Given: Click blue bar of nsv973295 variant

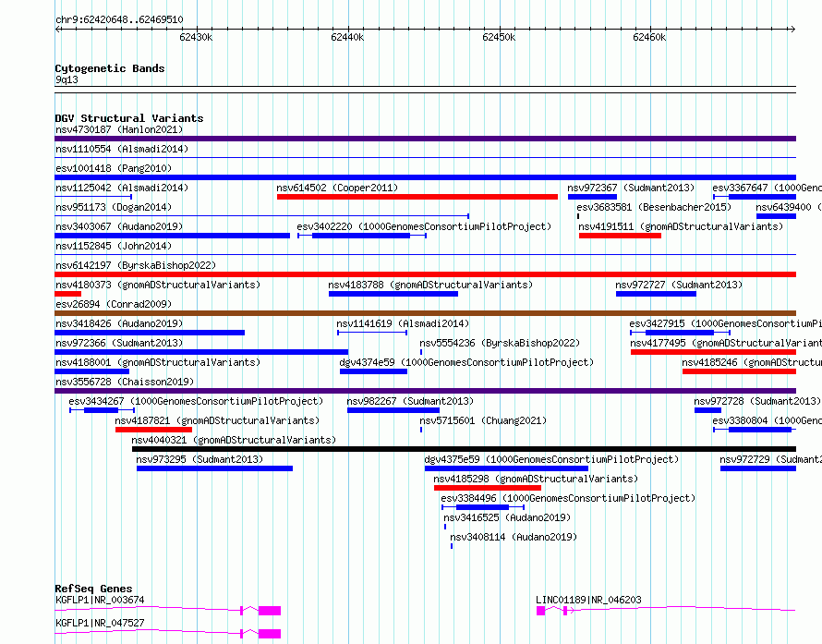Looking at the screenshot, I should pyautogui.click(x=214, y=468).
